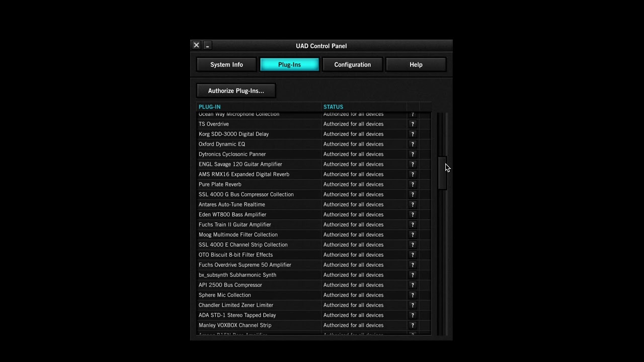Image resolution: width=644 pixels, height=362 pixels.
Task: Select the Plug-Ins tab
Action: coord(289,64)
